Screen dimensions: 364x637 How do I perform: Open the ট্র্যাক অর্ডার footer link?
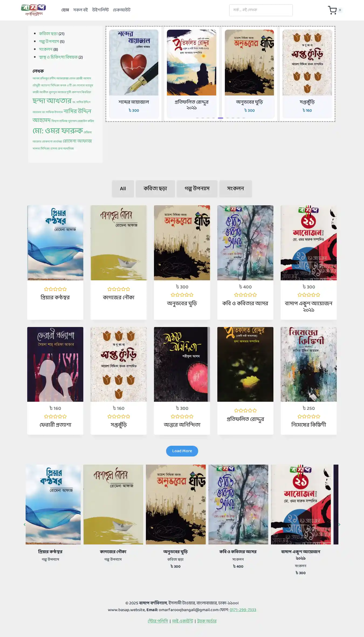pos(207,621)
